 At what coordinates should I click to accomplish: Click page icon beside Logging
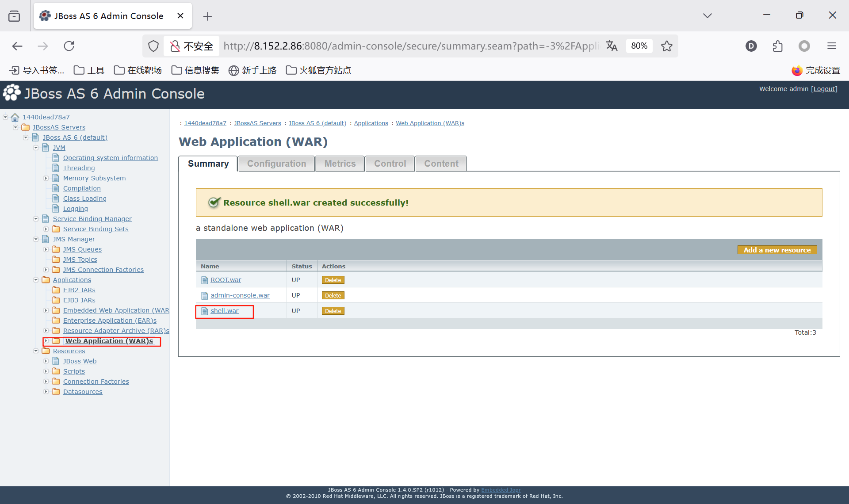coord(56,209)
